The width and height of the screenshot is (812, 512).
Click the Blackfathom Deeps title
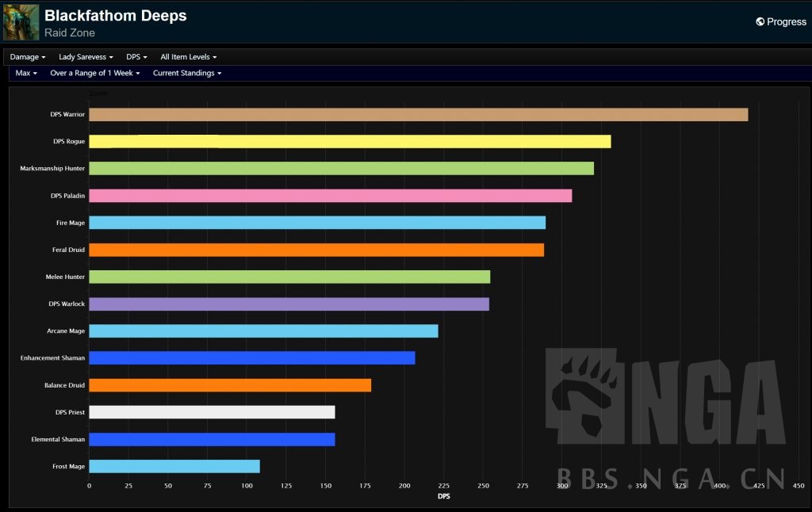[x=116, y=16]
